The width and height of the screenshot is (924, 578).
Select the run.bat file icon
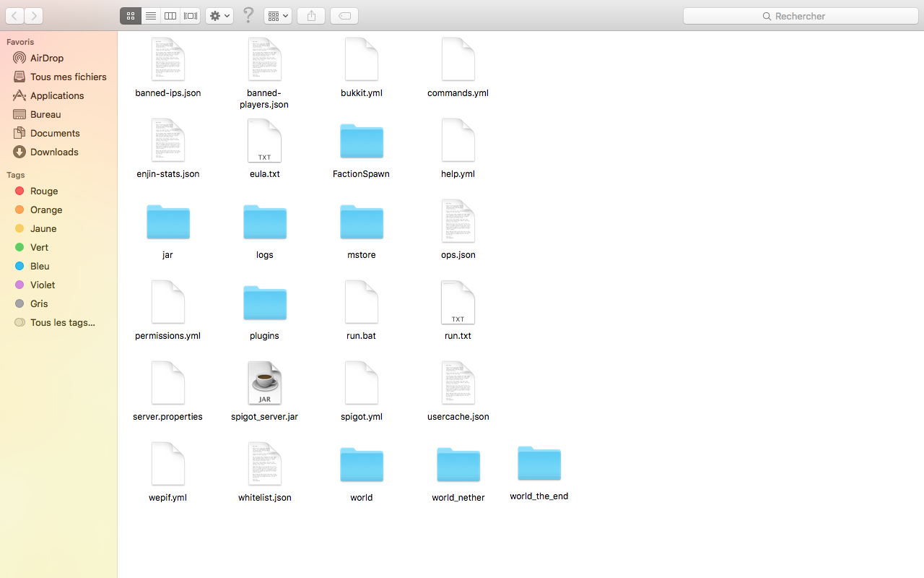(x=362, y=302)
